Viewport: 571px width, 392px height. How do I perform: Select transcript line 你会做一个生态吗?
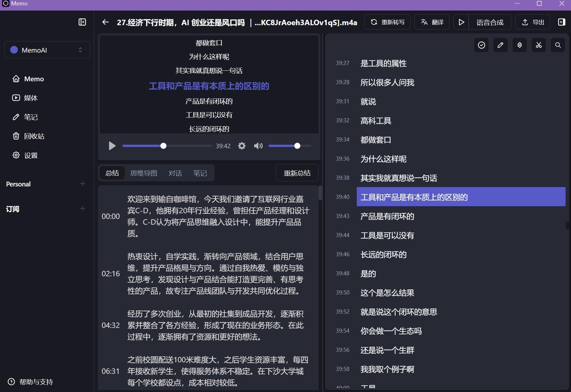(x=391, y=331)
